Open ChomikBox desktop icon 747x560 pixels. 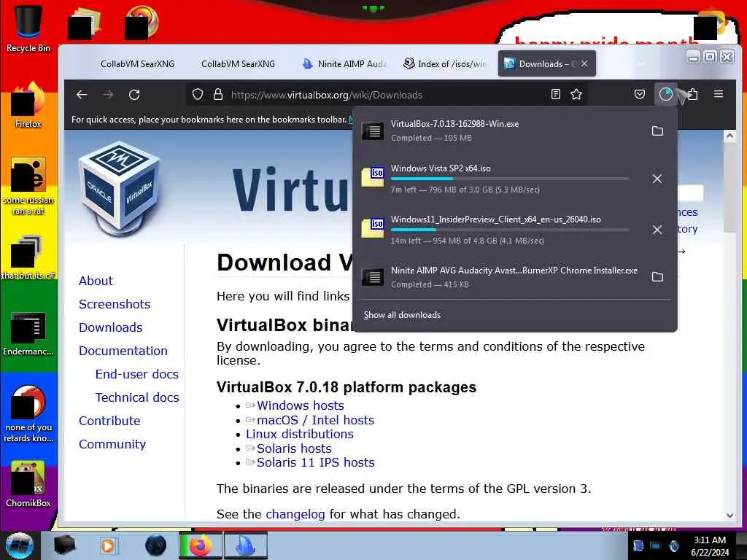click(28, 483)
